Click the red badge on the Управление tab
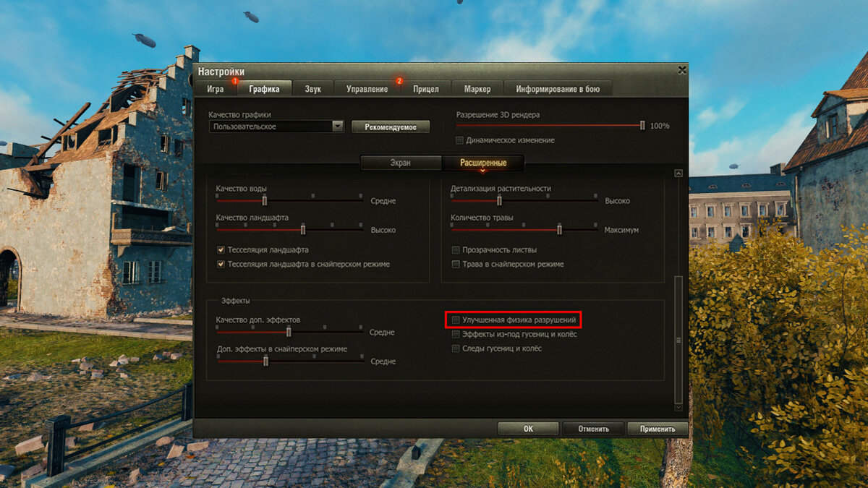Image resolution: width=868 pixels, height=488 pixels. pyautogui.click(x=399, y=81)
